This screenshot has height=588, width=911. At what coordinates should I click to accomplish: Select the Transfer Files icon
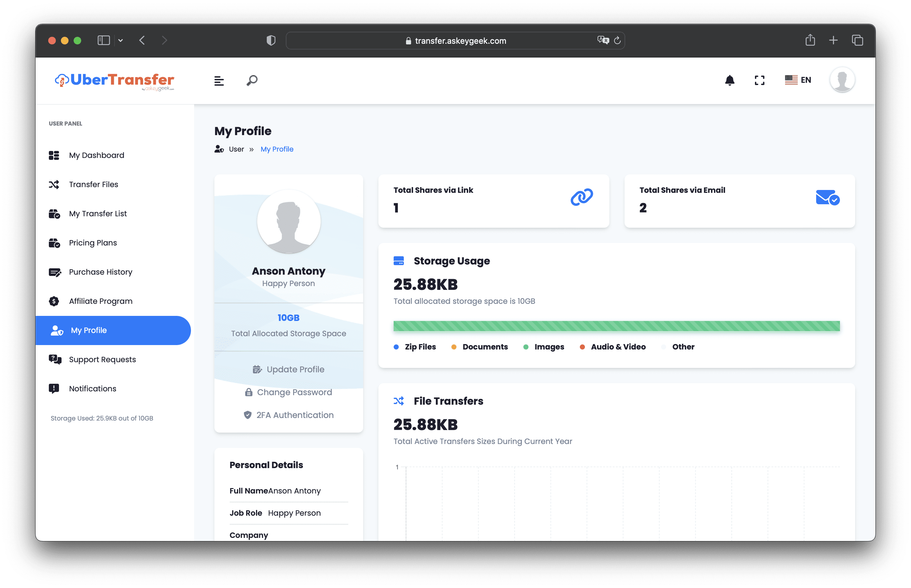tap(54, 184)
